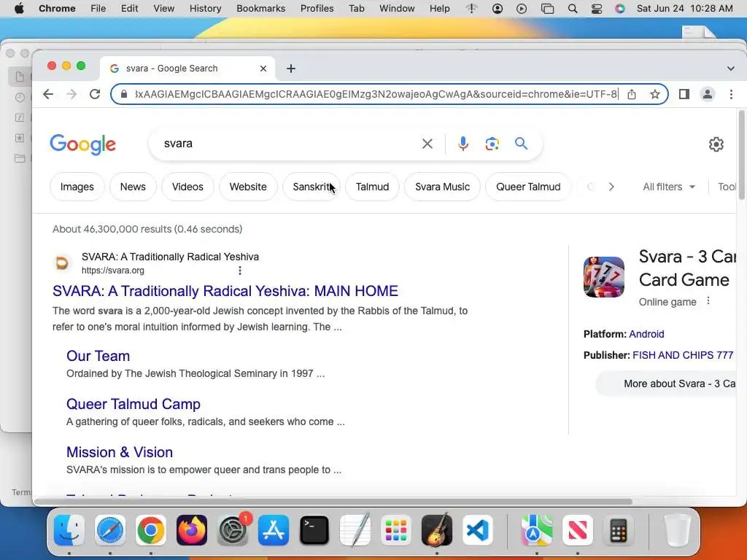This screenshot has height=560, width=747.
Task: Open more options beside Online game
Action: (708, 301)
